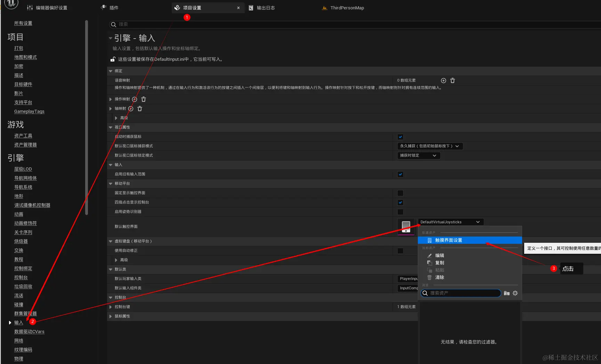This screenshot has width=601, height=364.
Task: Open 捕获时锁定 mouse lock mode dropdown
Action: (419, 156)
